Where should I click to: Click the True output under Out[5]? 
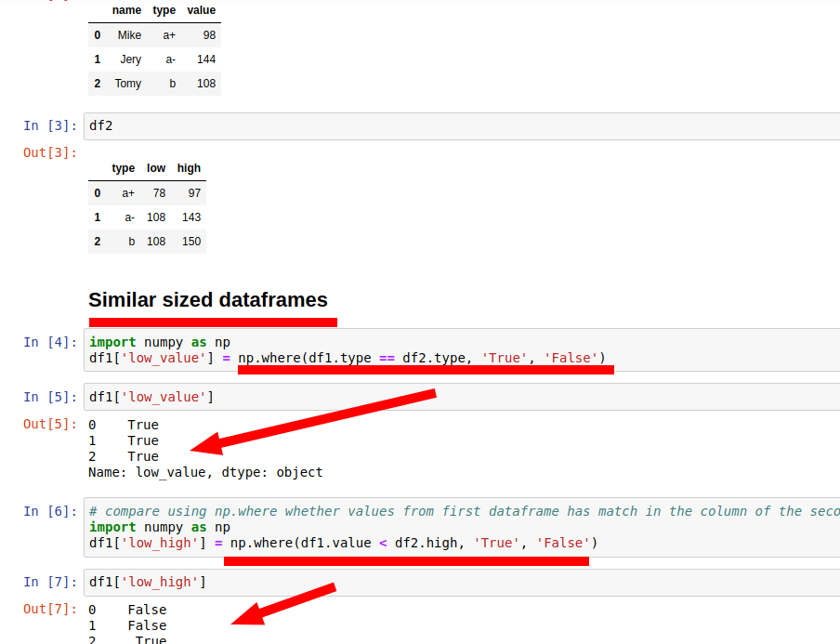click(x=142, y=424)
